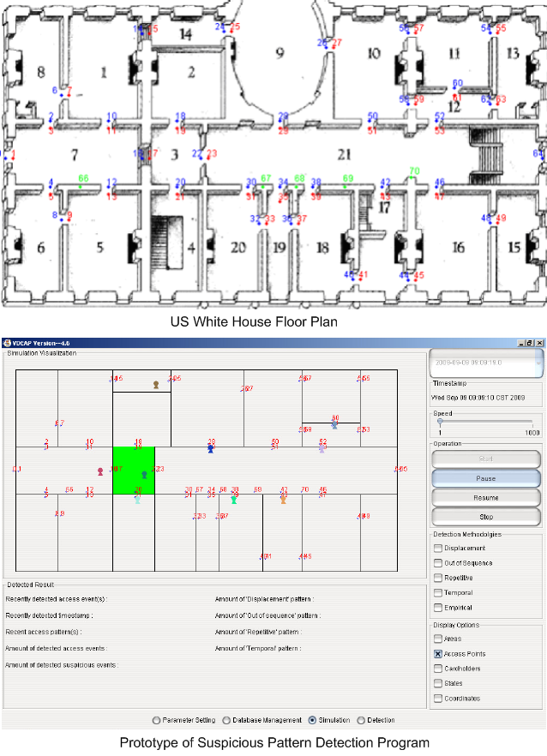The height and width of the screenshot is (756, 547).
Task: Show Cardholders in display options
Action: pyautogui.click(x=438, y=669)
